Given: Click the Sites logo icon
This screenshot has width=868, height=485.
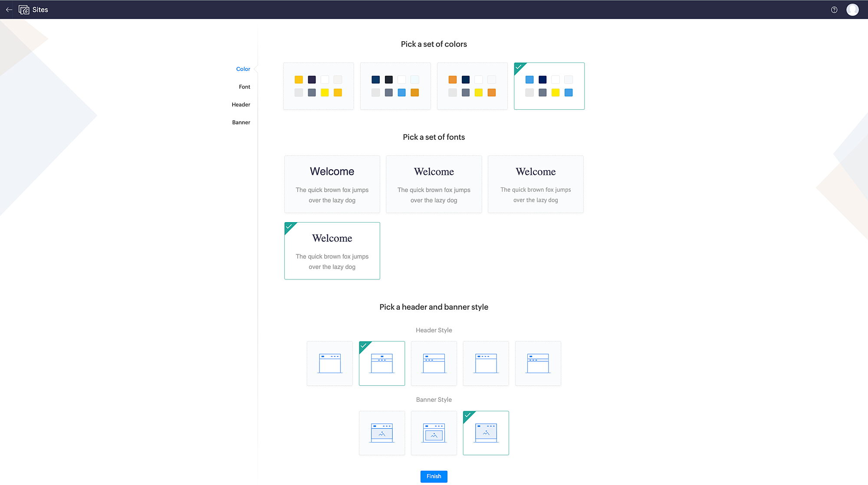Looking at the screenshot, I should pyautogui.click(x=24, y=10).
